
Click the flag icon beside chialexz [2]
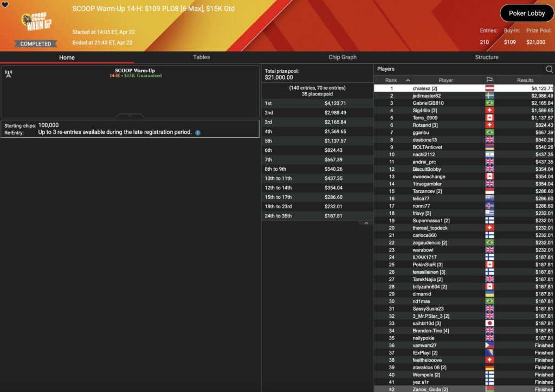[x=489, y=88]
